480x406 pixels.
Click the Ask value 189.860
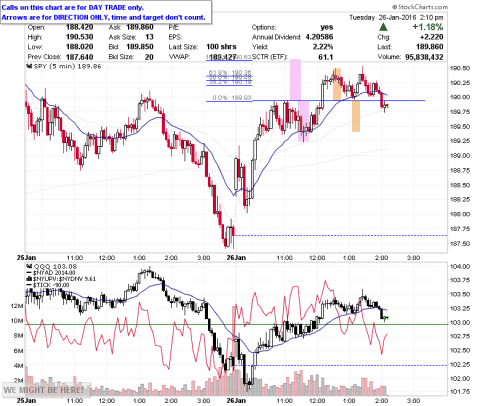pyautogui.click(x=140, y=27)
